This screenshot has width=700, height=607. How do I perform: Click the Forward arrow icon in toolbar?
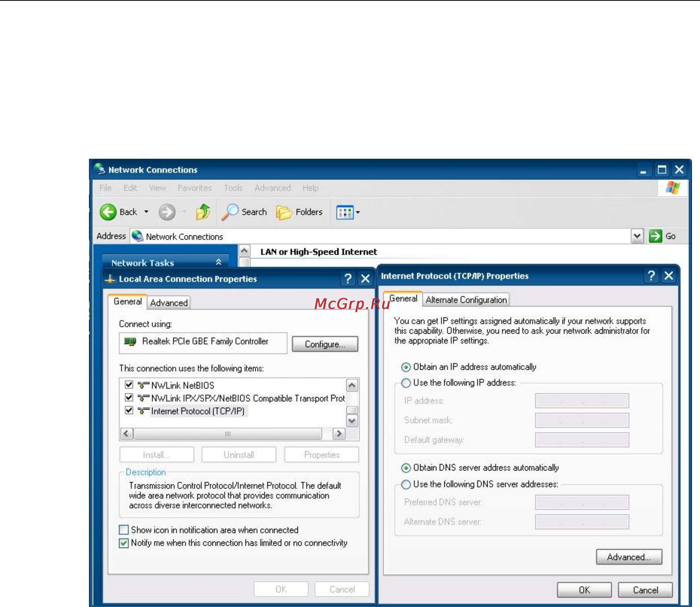167,212
